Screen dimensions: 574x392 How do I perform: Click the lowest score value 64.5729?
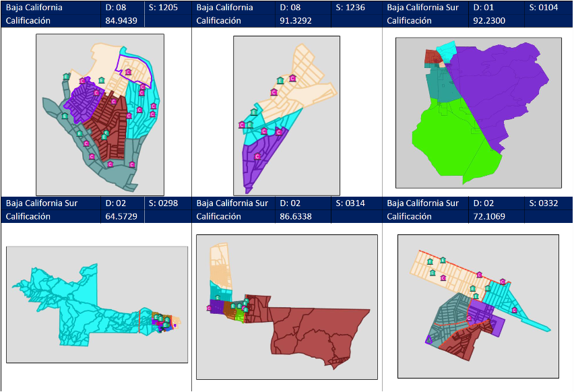(121, 216)
